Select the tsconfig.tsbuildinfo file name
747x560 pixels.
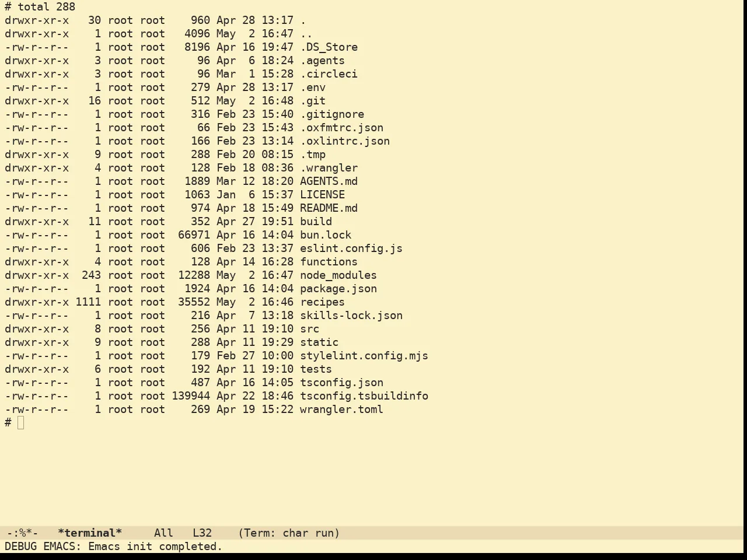(364, 396)
